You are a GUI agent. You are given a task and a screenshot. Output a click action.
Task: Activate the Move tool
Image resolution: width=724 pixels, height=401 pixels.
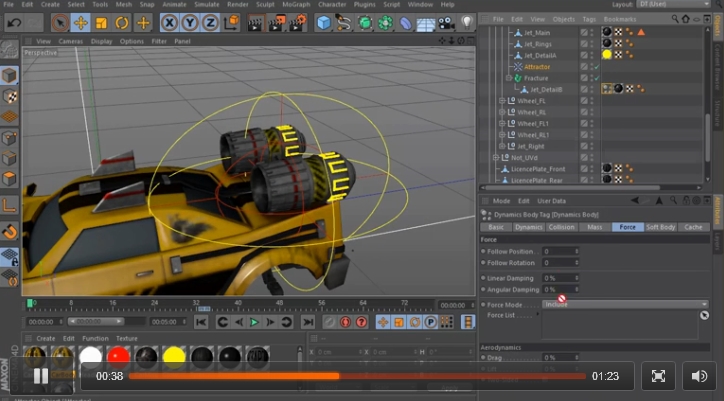81,23
